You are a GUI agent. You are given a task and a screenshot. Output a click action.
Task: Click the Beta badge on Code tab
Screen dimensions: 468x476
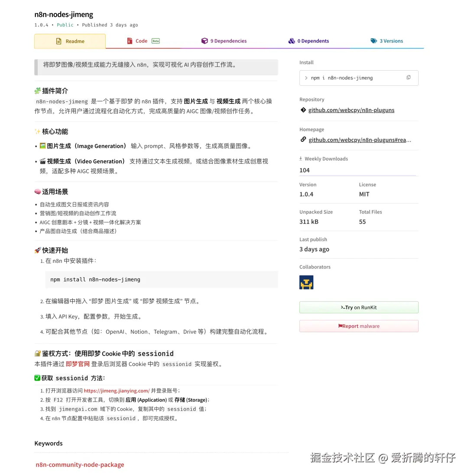click(x=156, y=41)
